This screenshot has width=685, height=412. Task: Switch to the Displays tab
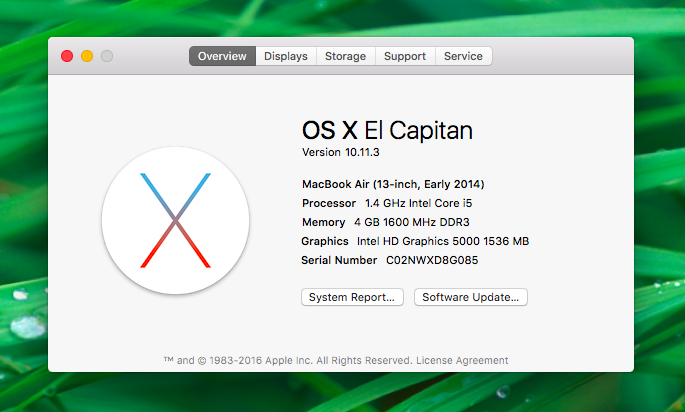pyautogui.click(x=286, y=57)
